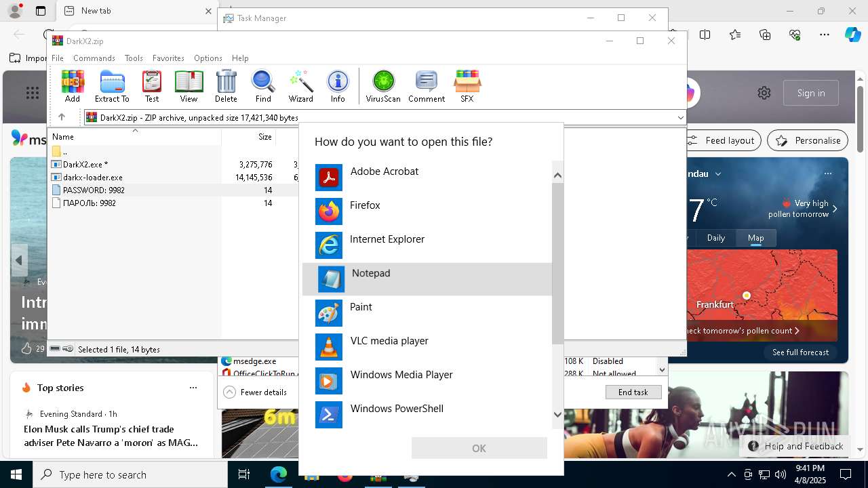Run VirusScan on the archive
This screenshot has width=868, height=488.
pos(383,86)
